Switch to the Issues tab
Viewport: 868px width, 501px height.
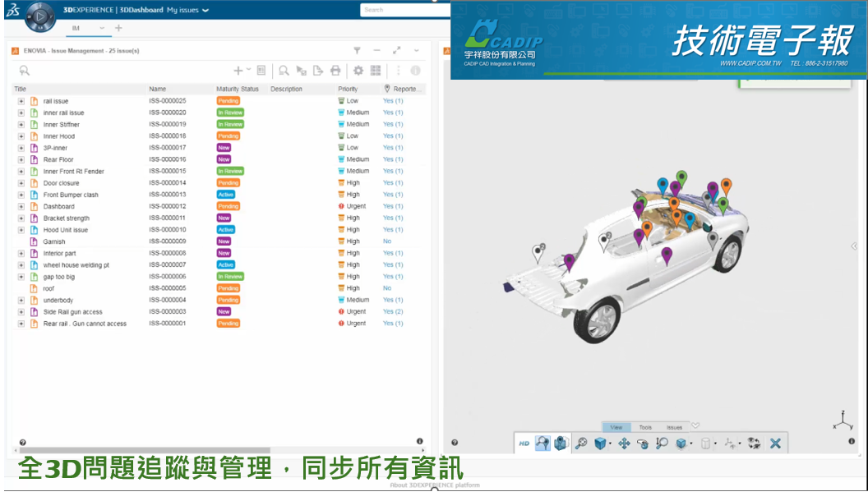pyautogui.click(x=674, y=427)
